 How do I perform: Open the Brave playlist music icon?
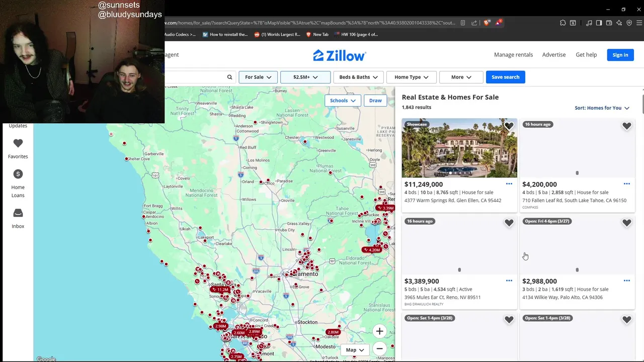click(589, 23)
